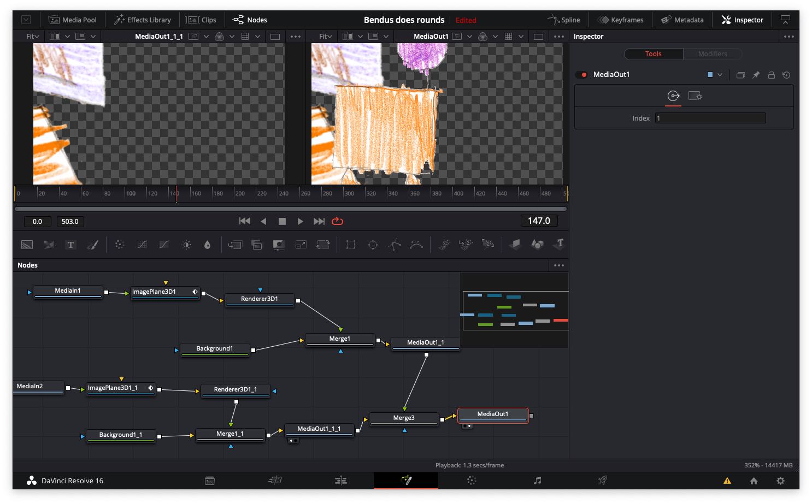Add a Color Corrector node from the toolbar

click(x=120, y=245)
